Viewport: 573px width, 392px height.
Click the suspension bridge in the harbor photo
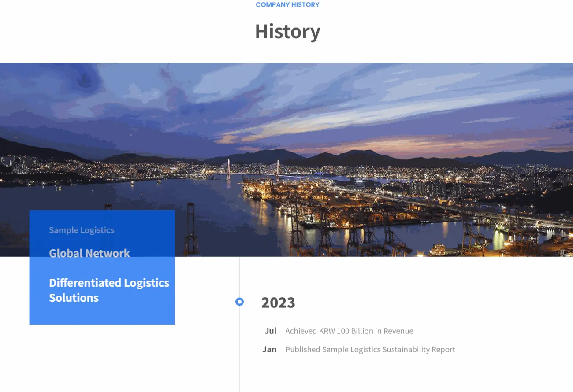coord(253,171)
